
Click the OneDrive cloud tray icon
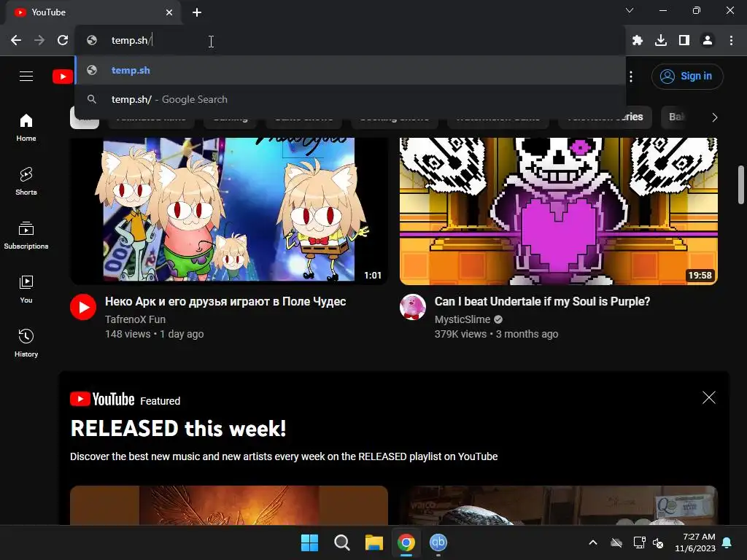coord(616,542)
